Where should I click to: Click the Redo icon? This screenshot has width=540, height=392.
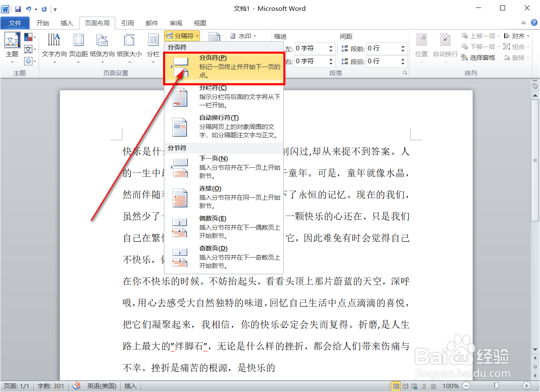44,9
